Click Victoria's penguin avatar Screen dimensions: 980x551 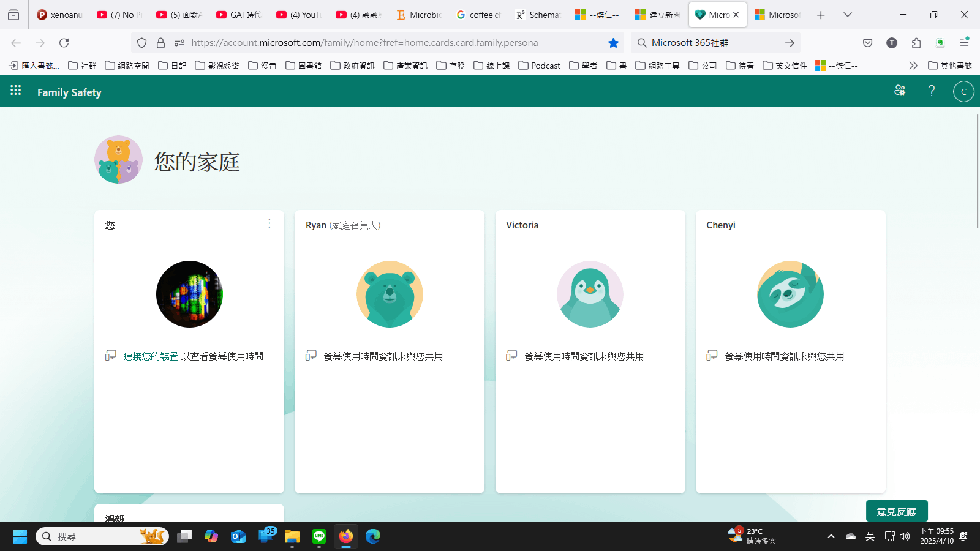(590, 294)
